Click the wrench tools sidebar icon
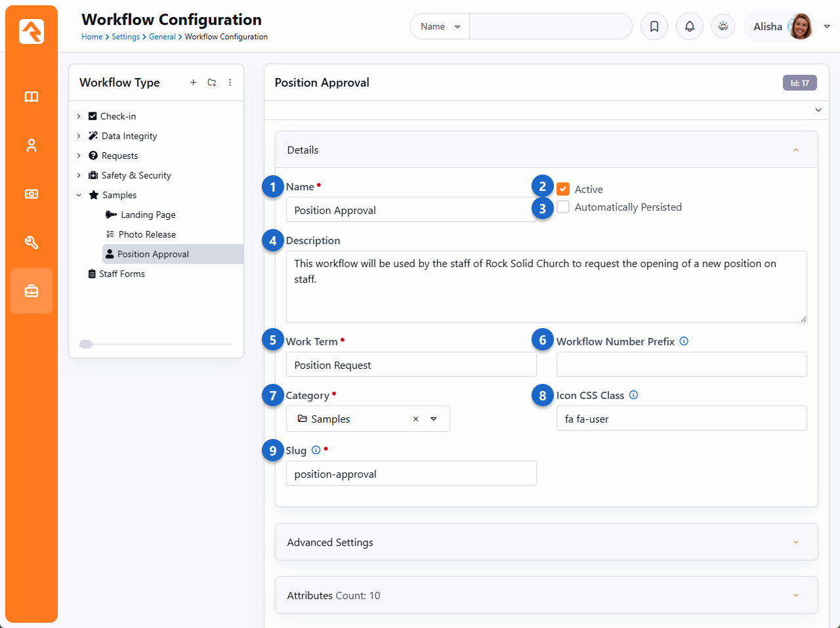This screenshot has width=840, height=628. click(31, 242)
